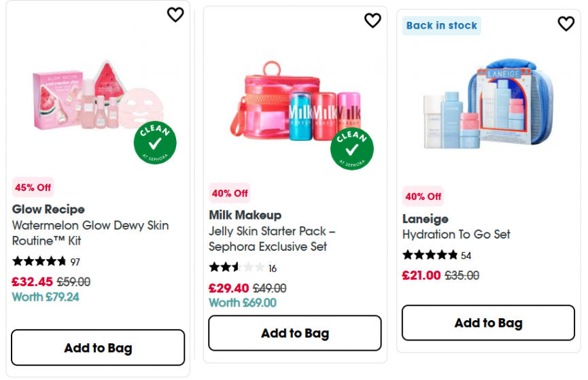588x380 pixels.
Task: Add Milk Makeup set to wishlist heart
Action: pyautogui.click(x=373, y=20)
